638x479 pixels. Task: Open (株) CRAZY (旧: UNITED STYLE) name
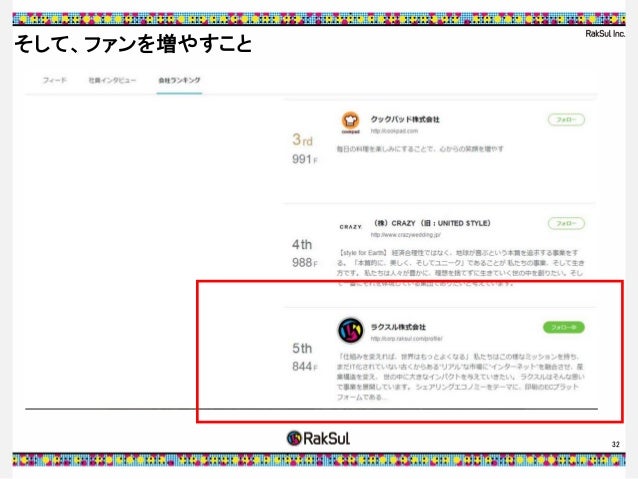(432, 223)
